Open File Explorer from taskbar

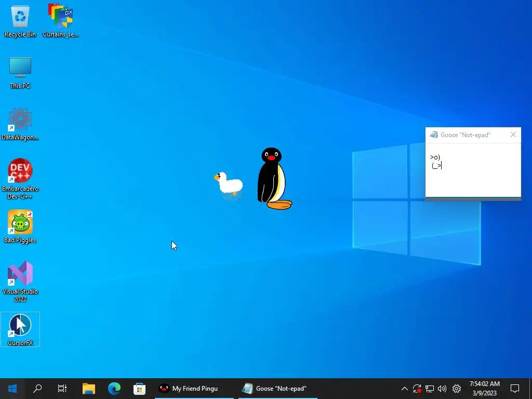88,389
